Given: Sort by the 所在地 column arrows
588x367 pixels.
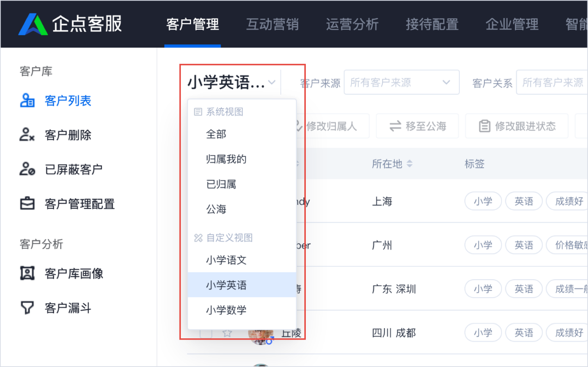Looking at the screenshot, I should [409, 164].
